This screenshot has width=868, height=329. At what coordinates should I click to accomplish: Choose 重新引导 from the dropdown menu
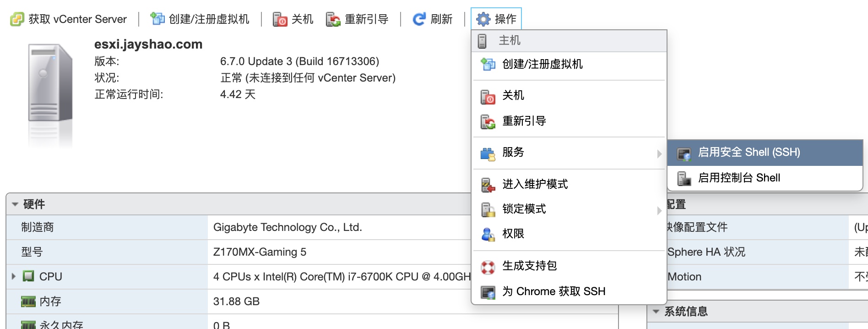[x=524, y=121]
